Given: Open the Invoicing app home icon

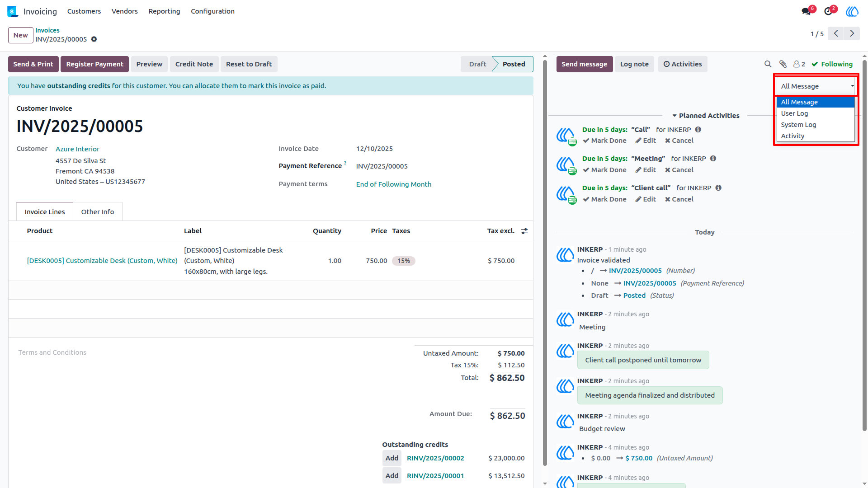Looking at the screenshot, I should coord(12,11).
